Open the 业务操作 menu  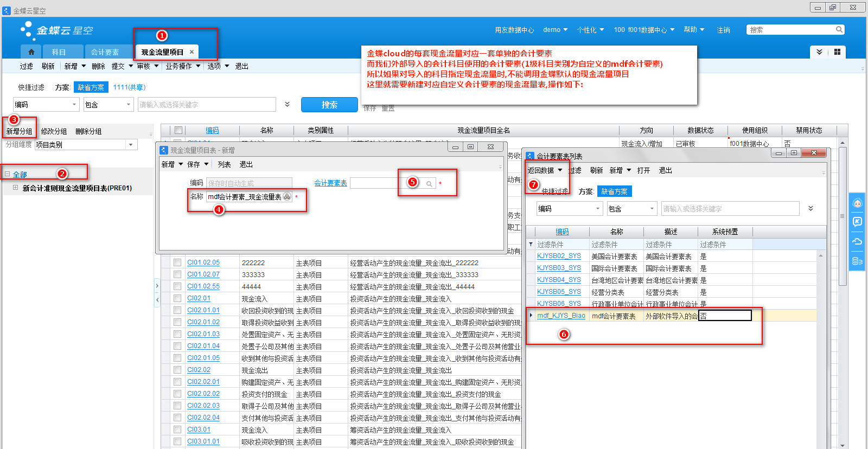pyautogui.click(x=183, y=66)
